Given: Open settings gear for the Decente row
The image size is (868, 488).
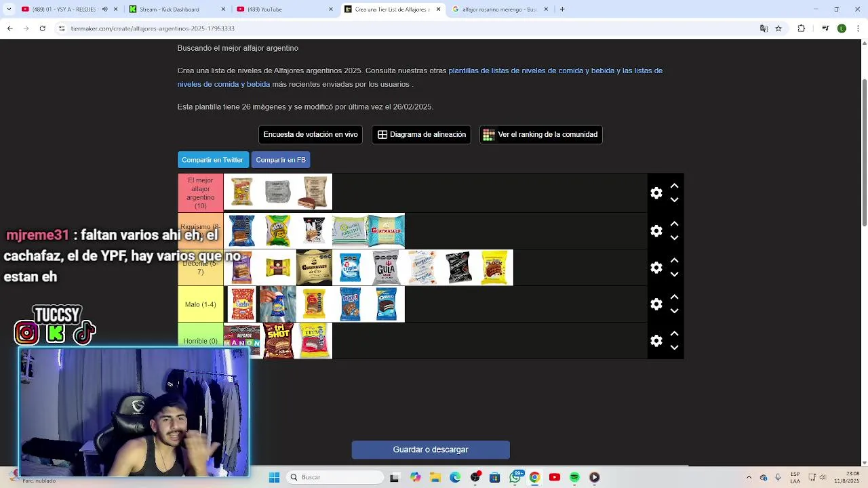Looking at the screenshot, I should pos(656,268).
